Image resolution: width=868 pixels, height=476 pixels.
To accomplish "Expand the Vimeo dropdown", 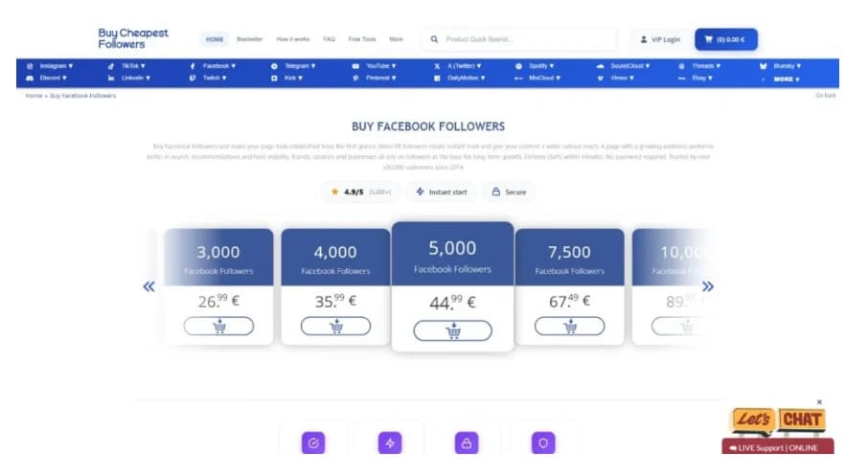I will tap(622, 78).
